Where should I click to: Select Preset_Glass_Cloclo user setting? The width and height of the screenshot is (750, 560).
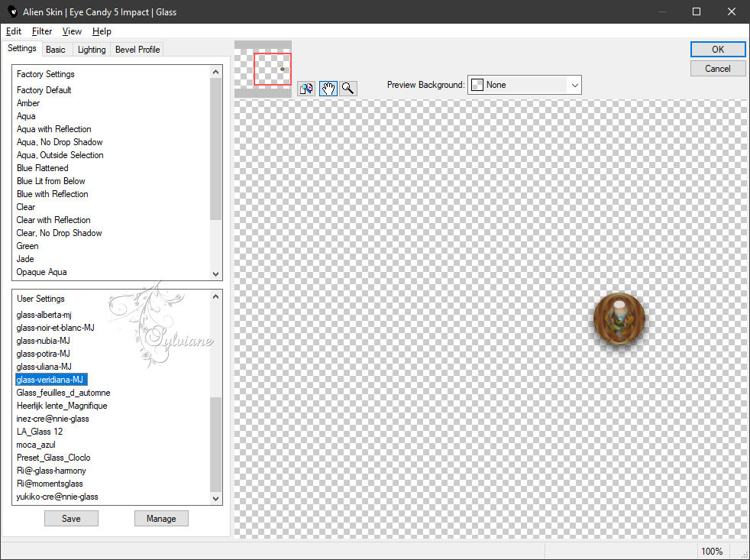pyautogui.click(x=53, y=457)
